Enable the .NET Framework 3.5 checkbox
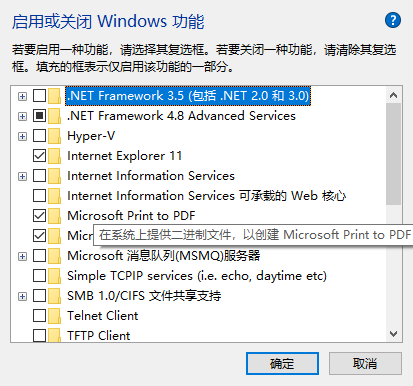Viewport: 413px width, 386px height. 39,96
